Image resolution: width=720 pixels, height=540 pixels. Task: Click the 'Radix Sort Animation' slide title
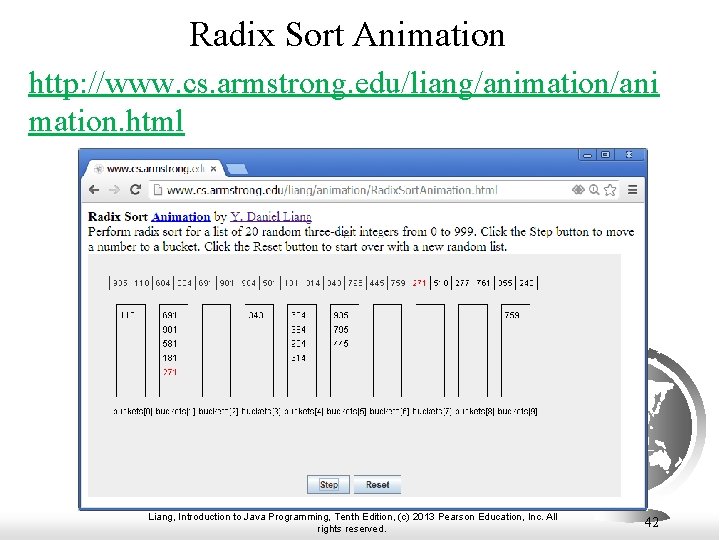coord(347,34)
